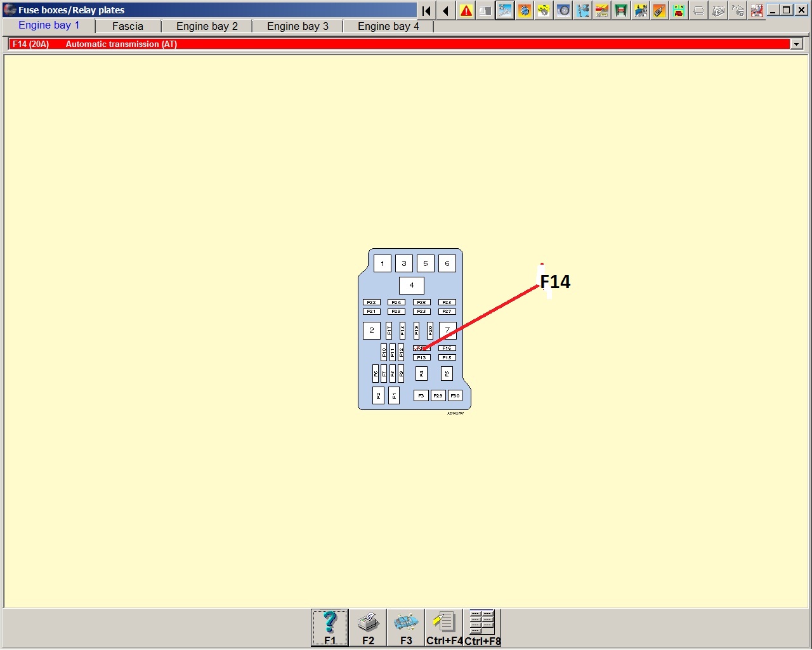Image resolution: width=812 pixels, height=650 pixels.
Task: Open the F3 car component locations button
Action: 406,627
